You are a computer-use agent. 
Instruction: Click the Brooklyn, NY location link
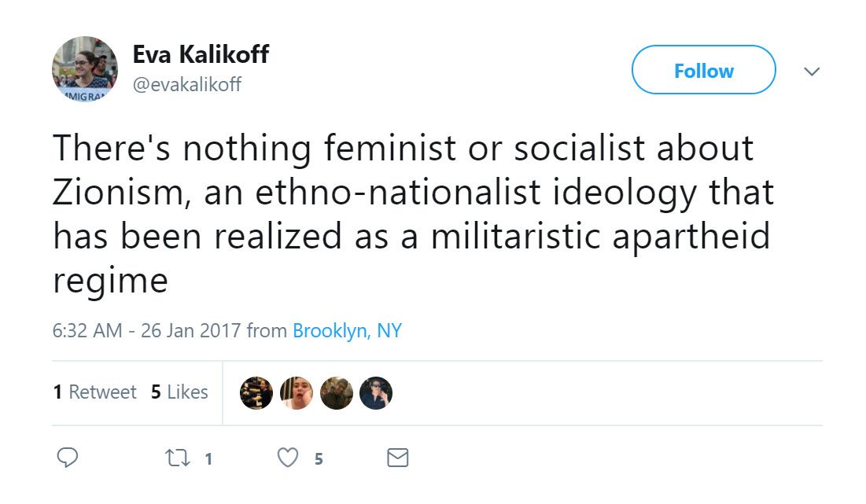347,331
